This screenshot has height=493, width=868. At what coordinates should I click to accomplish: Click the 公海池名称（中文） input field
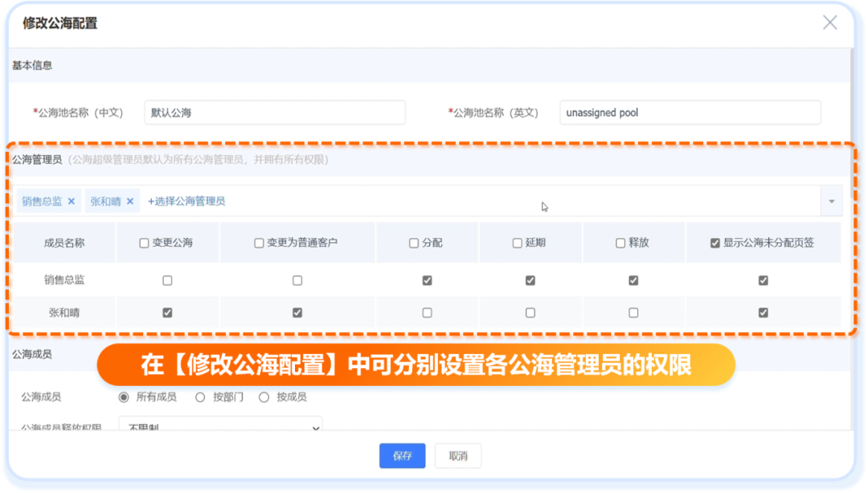275,113
